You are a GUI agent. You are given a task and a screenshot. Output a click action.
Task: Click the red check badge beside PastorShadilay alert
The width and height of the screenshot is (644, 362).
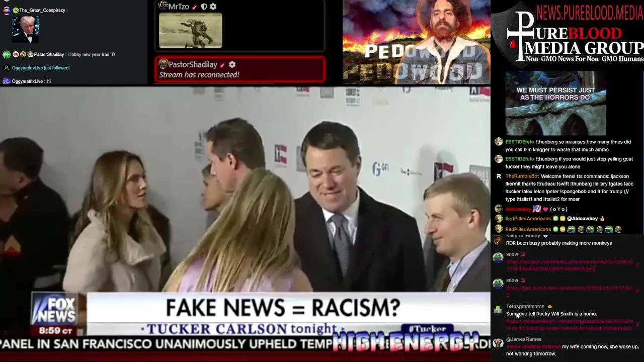coord(222,65)
